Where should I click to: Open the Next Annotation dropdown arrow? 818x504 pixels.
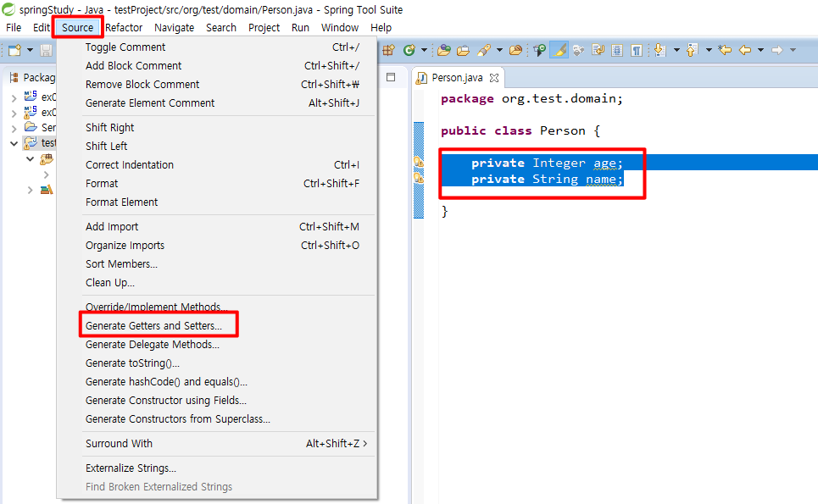pos(676,50)
